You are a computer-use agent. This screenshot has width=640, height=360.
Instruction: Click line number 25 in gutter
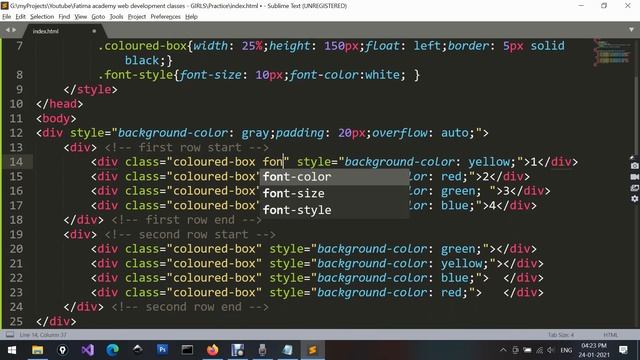(16, 321)
